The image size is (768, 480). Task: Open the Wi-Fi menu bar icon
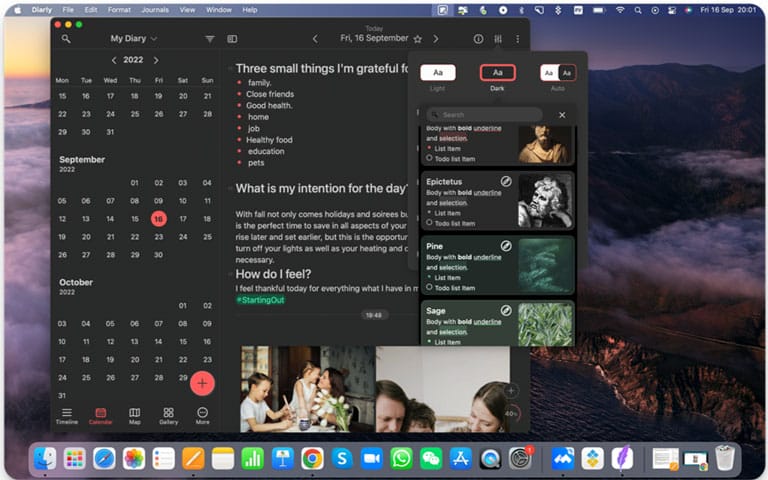(620, 10)
